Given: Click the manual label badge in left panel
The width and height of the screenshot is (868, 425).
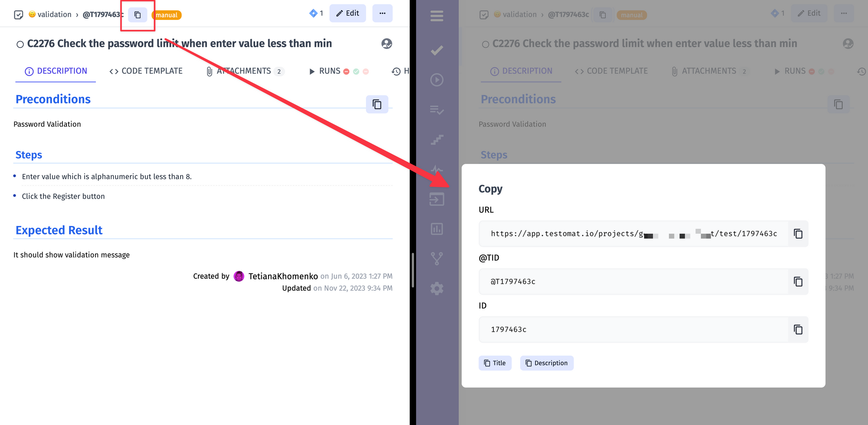Looking at the screenshot, I should [x=167, y=15].
